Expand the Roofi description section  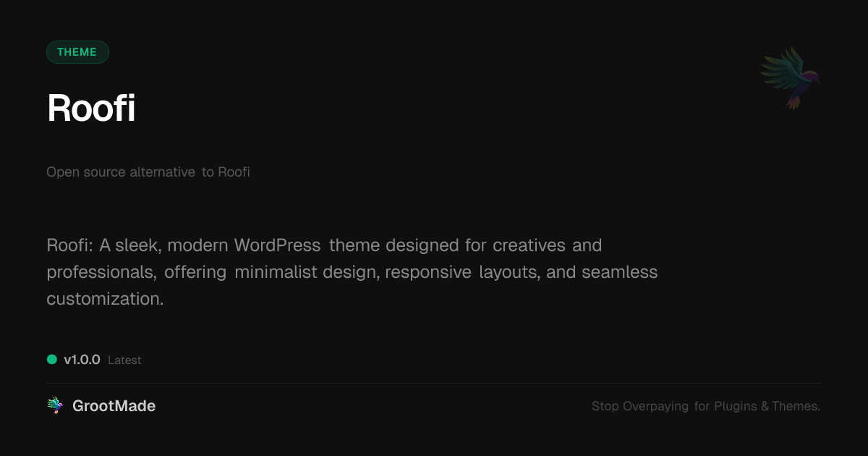click(352, 271)
